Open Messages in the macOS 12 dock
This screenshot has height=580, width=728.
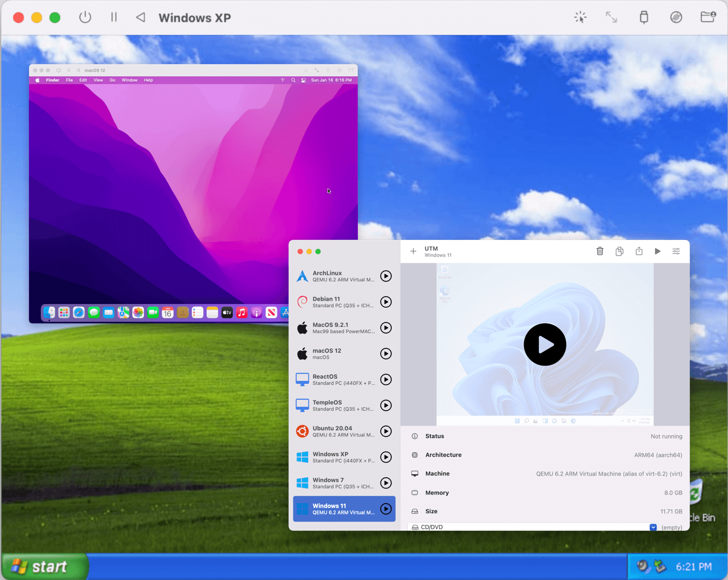94,312
